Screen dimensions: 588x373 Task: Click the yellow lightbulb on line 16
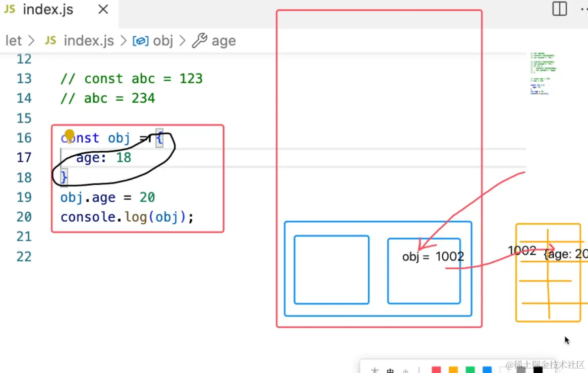pos(69,135)
